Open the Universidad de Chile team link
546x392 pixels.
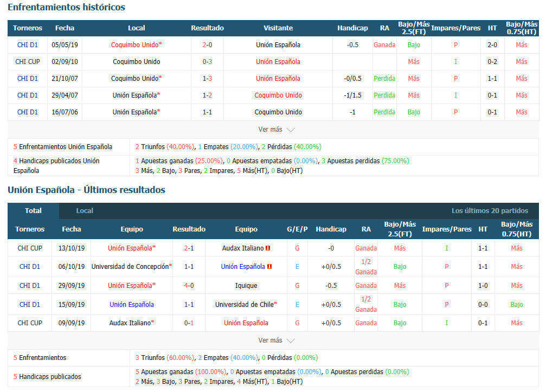tap(245, 305)
